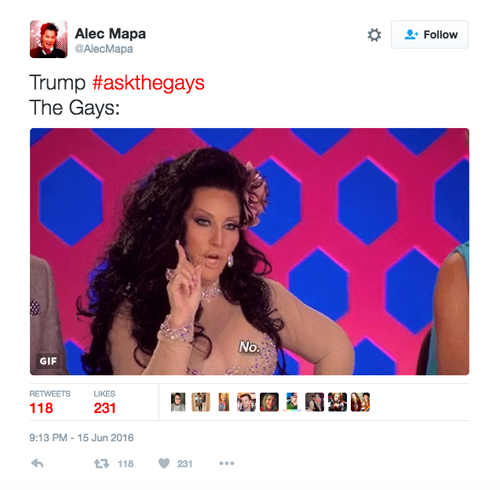Open the fifth liker avatar thumbnail

[x=269, y=402]
